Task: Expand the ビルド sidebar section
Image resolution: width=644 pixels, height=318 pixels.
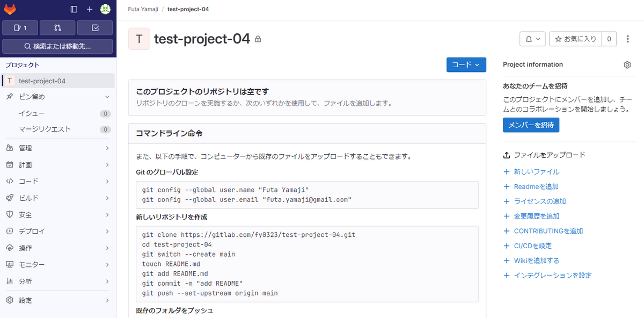Action: click(58, 198)
